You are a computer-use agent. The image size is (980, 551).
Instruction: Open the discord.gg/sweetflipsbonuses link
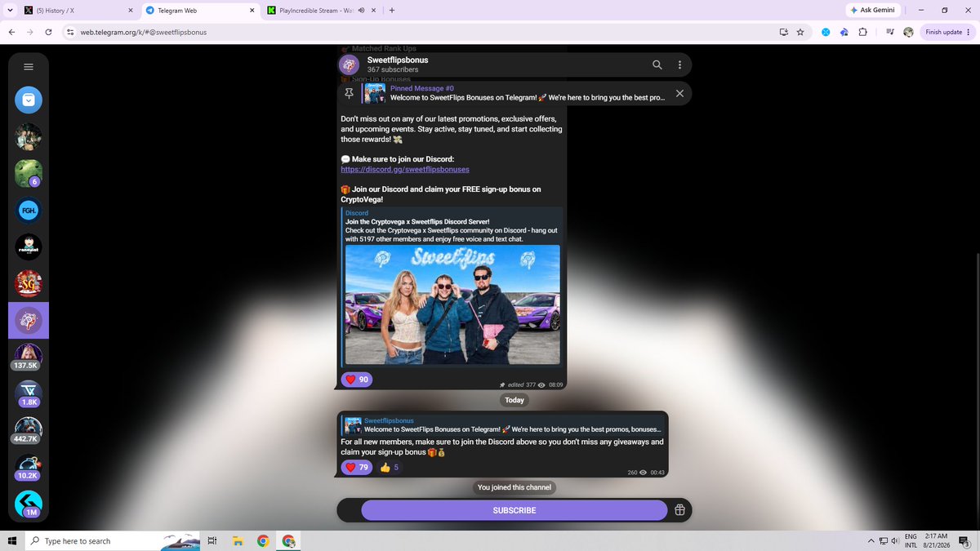(x=405, y=169)
